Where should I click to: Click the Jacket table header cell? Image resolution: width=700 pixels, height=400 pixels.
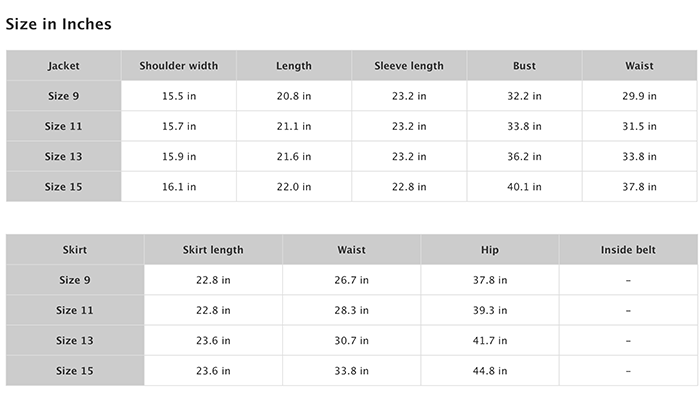(x=63, y=66)
